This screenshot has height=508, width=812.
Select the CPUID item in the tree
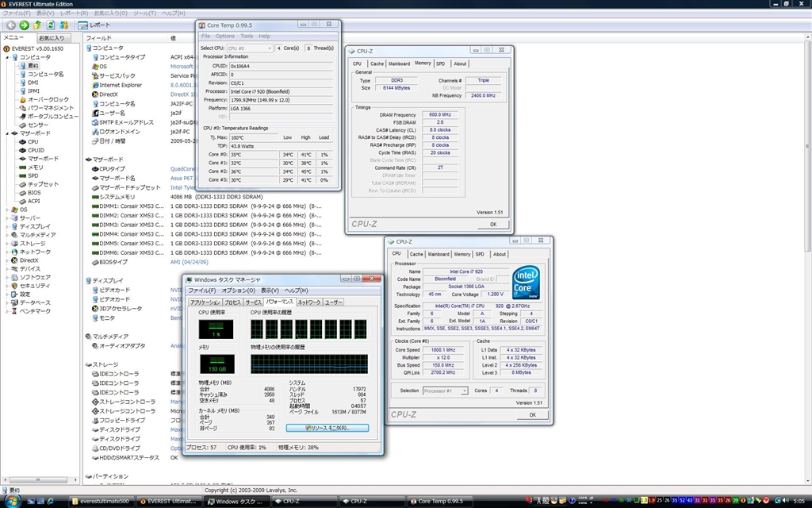tap(36, 150)
